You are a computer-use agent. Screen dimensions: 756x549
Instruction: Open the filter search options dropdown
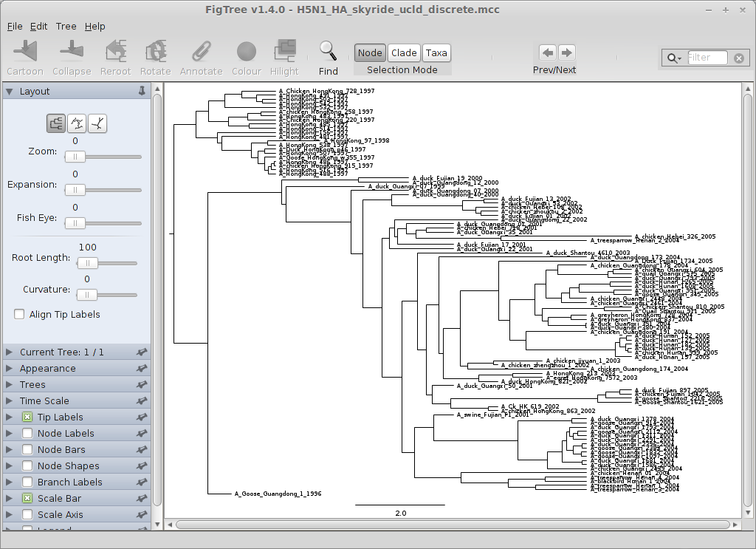673,58
